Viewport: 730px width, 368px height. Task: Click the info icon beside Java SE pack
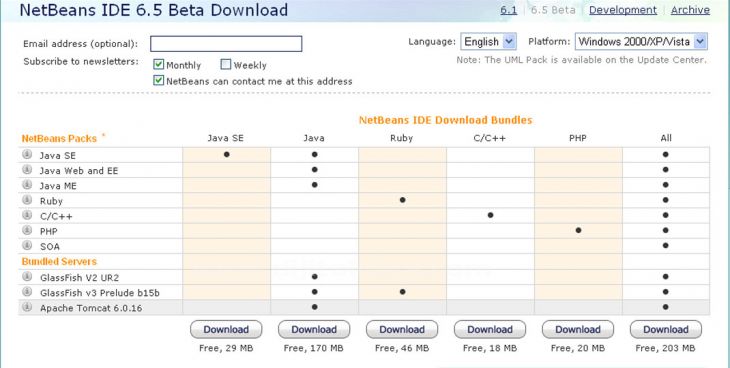coord(27,154)
